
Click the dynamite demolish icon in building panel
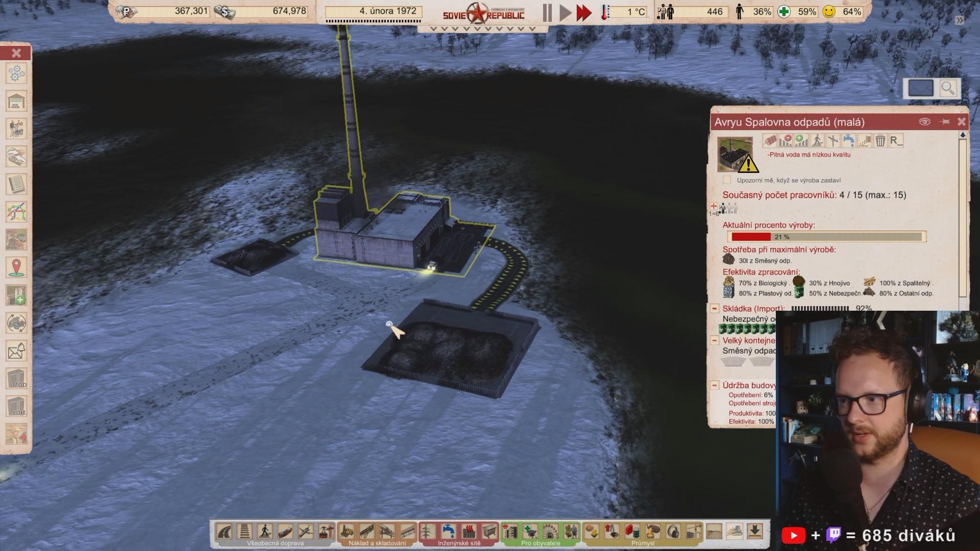point(770,140)
